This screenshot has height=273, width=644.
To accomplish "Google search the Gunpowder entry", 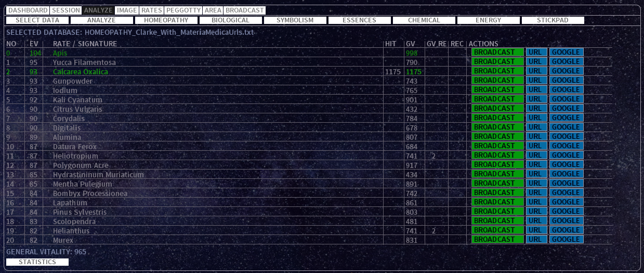I will coord(566,80).
